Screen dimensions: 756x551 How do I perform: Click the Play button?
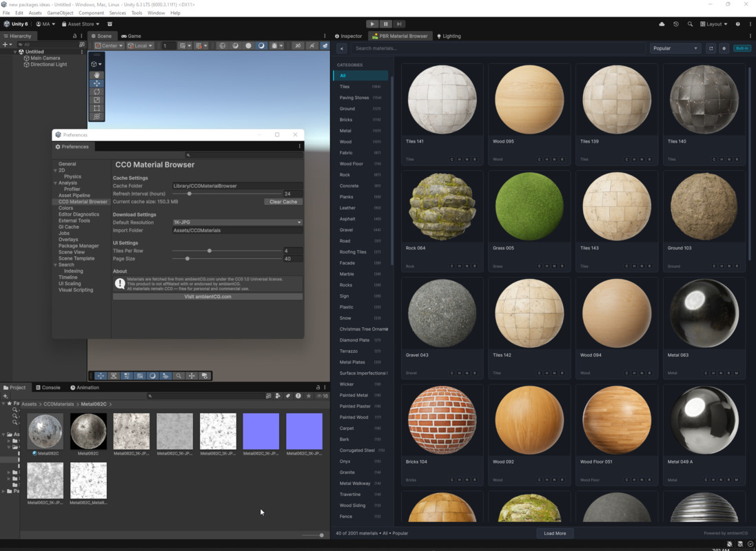pyautogui.click(x=372, y=23)
